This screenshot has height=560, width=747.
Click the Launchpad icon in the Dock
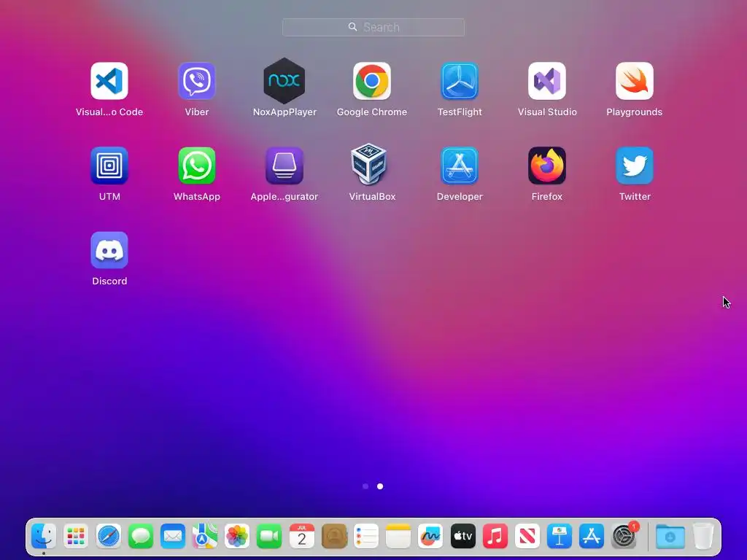(x=76, y=536)
